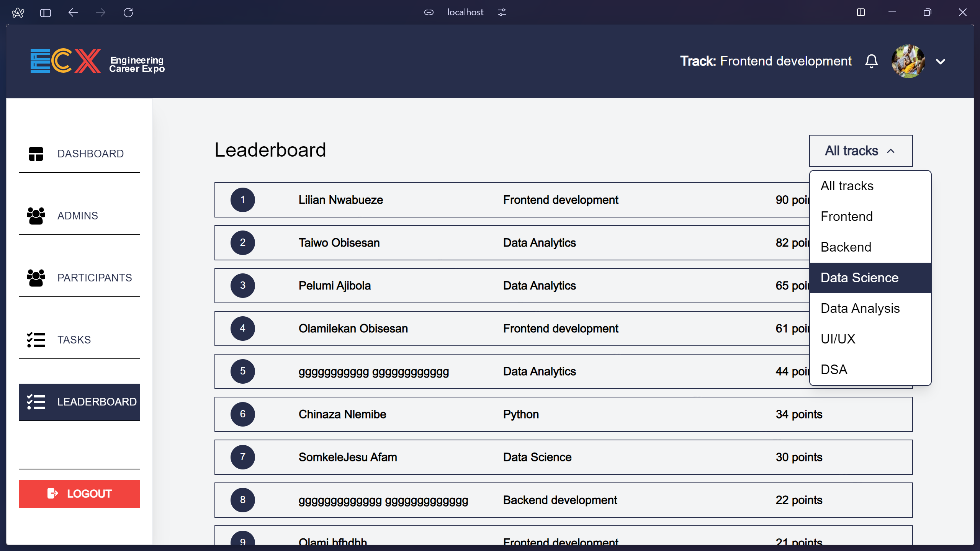The image size is (980, 551).
Task: Click the logout arrow icon
Action: click(53, 493)
